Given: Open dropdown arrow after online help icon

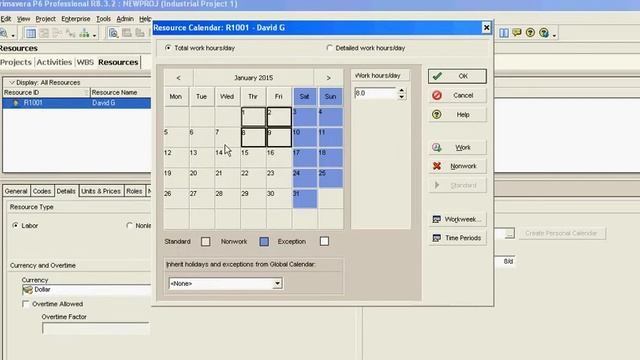Looking at the screenshot, I should pyautogui.click(x=554, y=35).
